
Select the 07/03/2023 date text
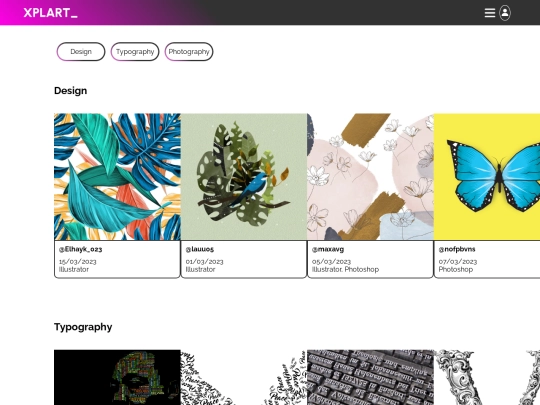pyautogui.click(x=458, y=261)
